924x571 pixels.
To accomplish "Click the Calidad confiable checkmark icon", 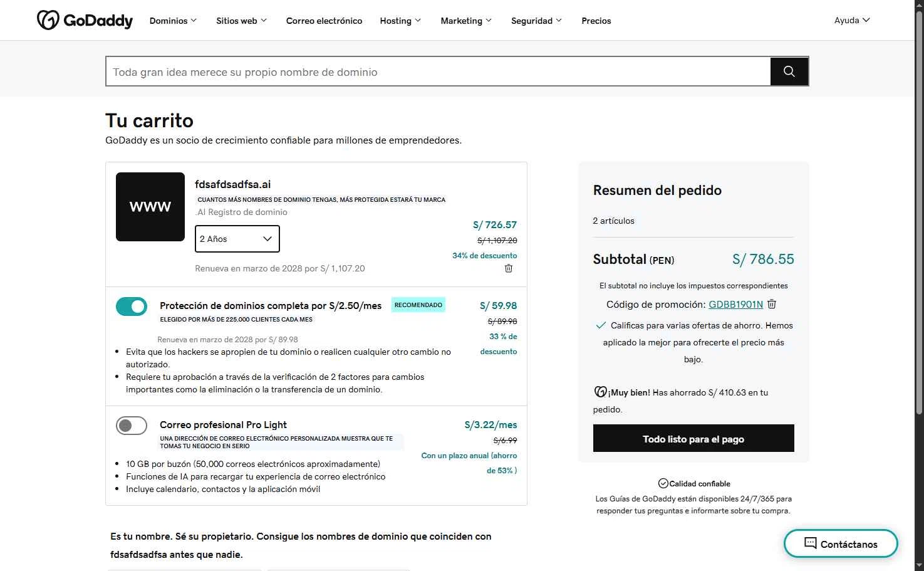I will [663, 483].
